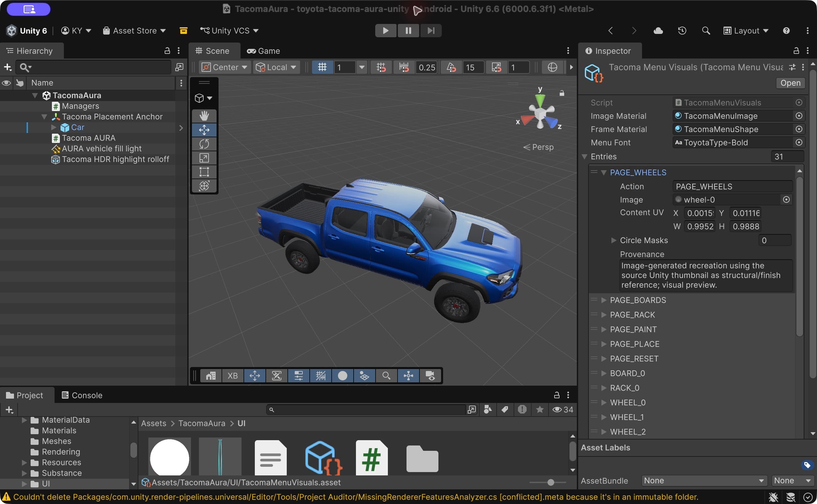Click the Pause button

[x=408, y=31]
